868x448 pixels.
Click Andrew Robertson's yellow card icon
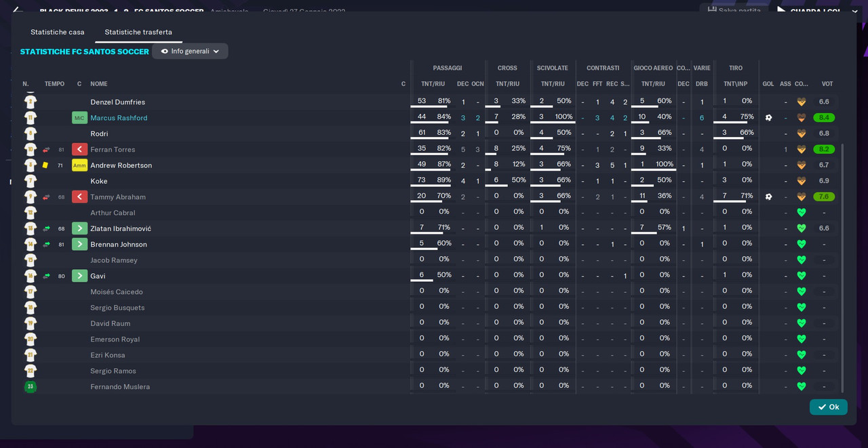(45, 165)
